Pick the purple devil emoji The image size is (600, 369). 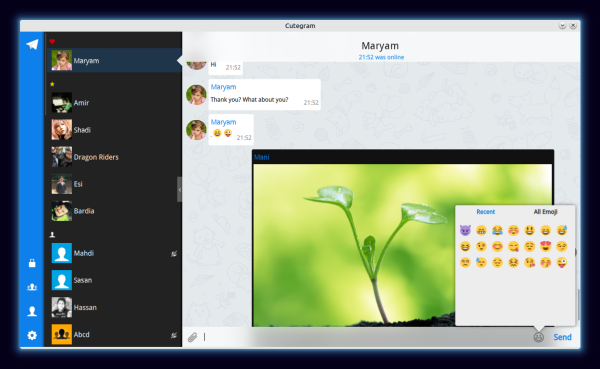pos(465,230)
